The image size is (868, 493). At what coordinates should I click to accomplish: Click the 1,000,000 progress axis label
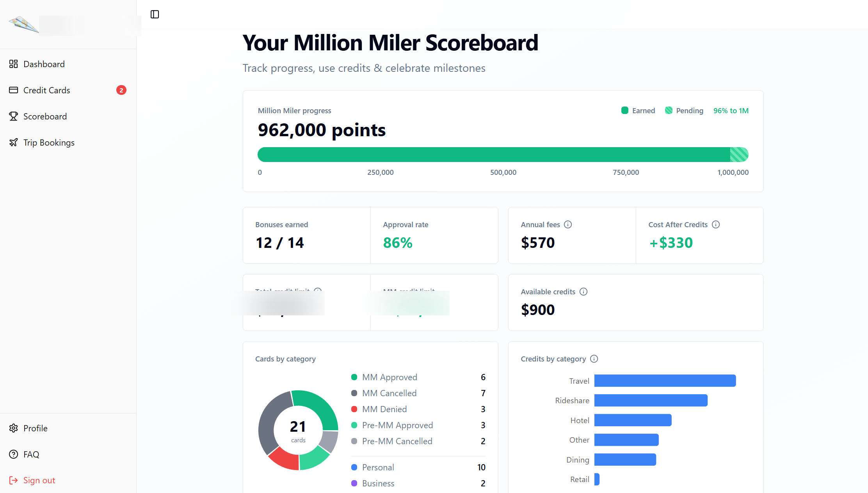coord(733,173)
